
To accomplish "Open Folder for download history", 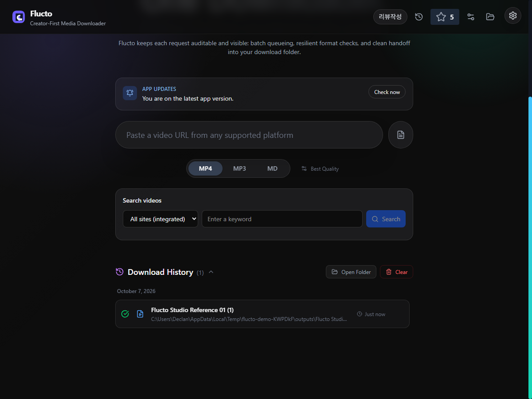I will (x=351, y=272).
